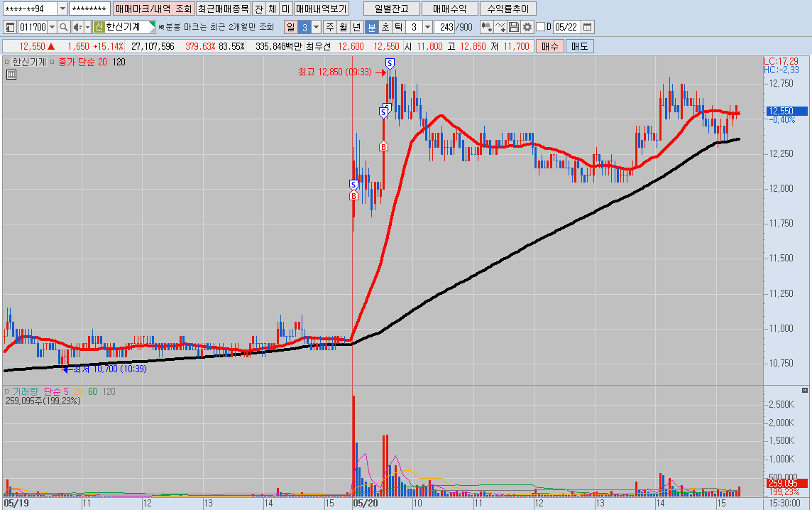Expand the account number dropdown

62,9
